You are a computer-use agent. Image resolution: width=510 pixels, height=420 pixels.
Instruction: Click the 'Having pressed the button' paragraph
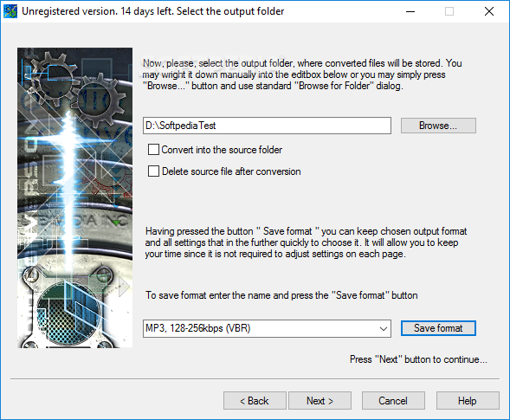(x=306, y=242)
